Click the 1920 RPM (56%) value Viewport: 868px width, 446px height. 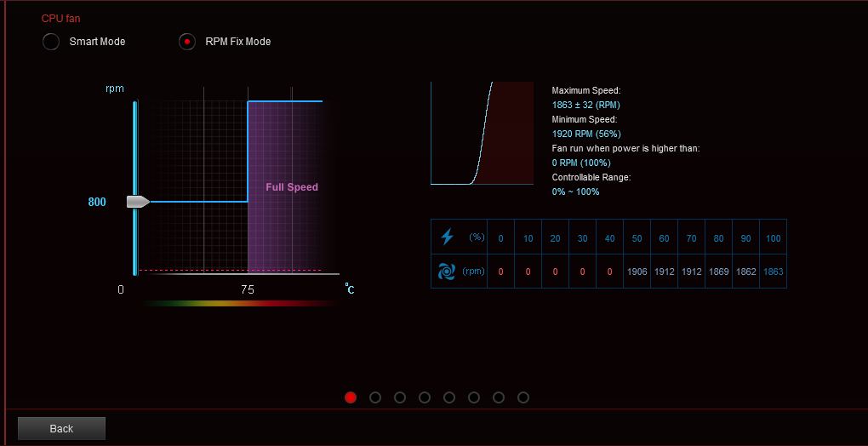pyautogui.click(x=586, y=134)
